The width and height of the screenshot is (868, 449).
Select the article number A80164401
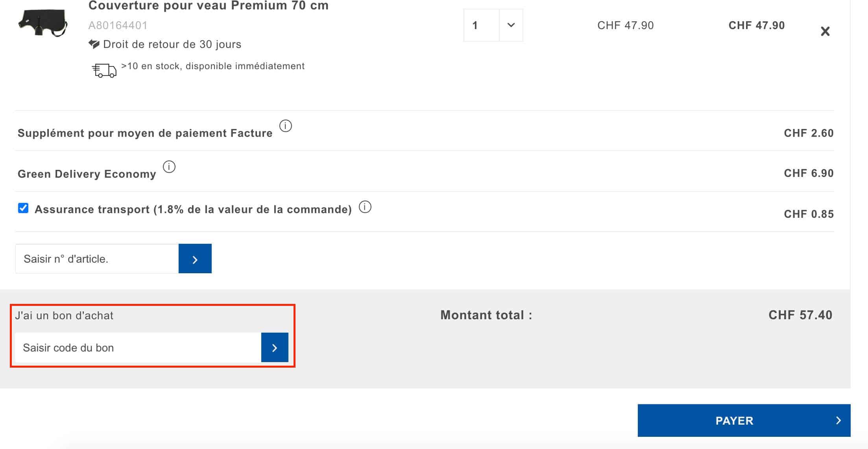117,26
